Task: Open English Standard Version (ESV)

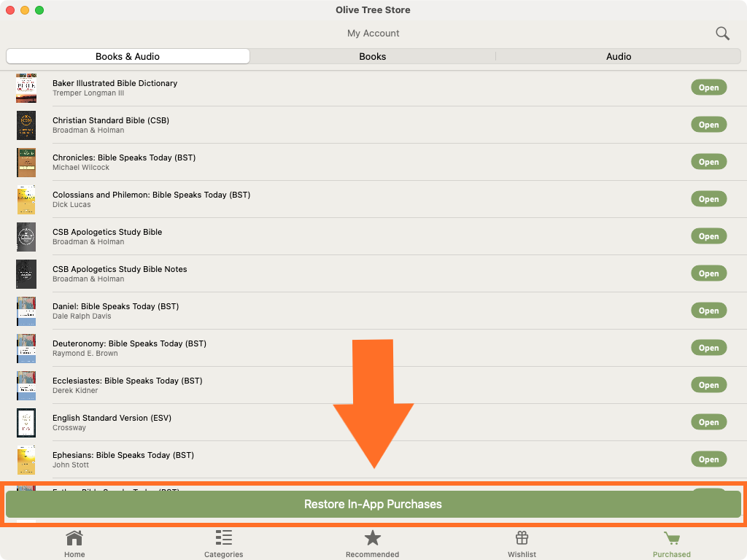Action: click(708, 422)
